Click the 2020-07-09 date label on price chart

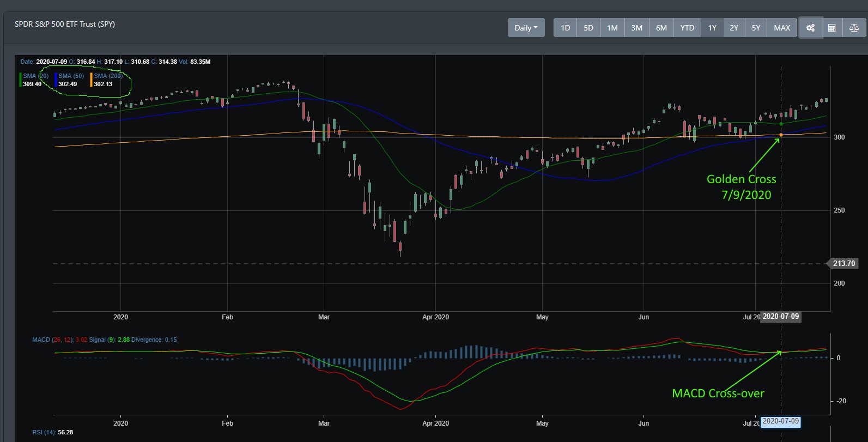coord(781,317)
